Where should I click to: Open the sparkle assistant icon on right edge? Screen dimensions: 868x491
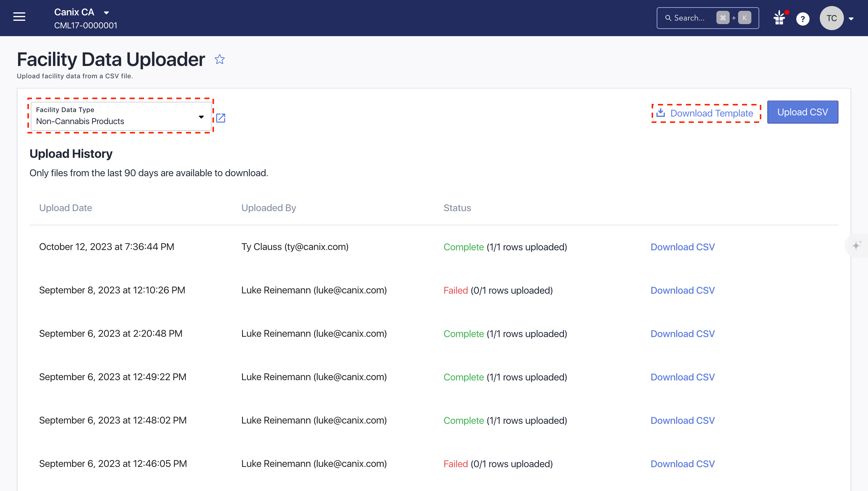tap(856, 245)
